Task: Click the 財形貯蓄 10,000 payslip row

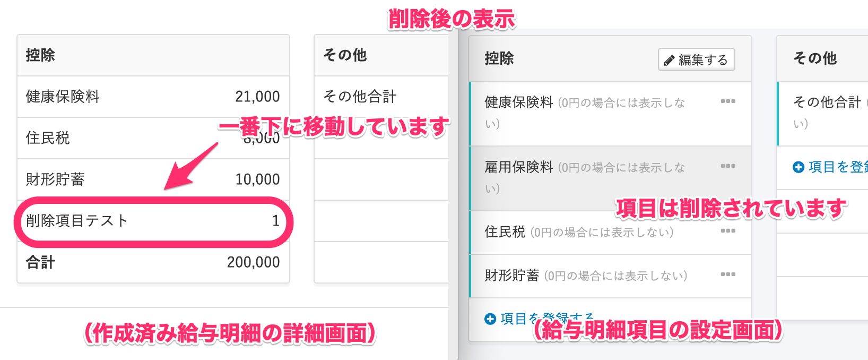Action: (x=153, y=179)
